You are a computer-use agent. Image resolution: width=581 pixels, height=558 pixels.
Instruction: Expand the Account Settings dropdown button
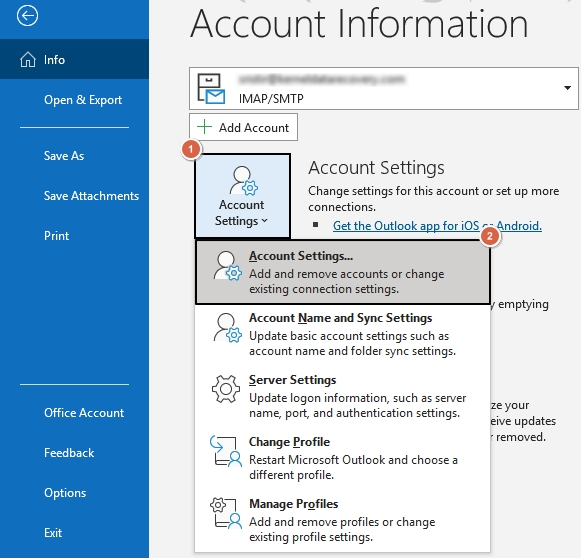(242, 196)
